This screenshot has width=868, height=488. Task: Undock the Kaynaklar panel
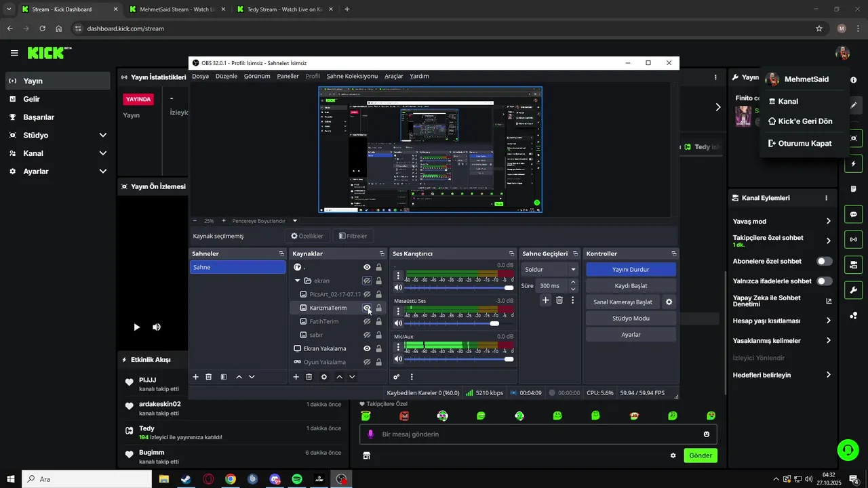[382, 253]
